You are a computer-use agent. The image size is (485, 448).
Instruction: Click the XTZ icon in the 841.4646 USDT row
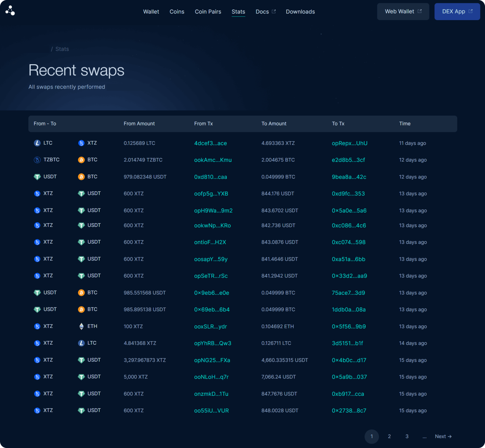37,259
